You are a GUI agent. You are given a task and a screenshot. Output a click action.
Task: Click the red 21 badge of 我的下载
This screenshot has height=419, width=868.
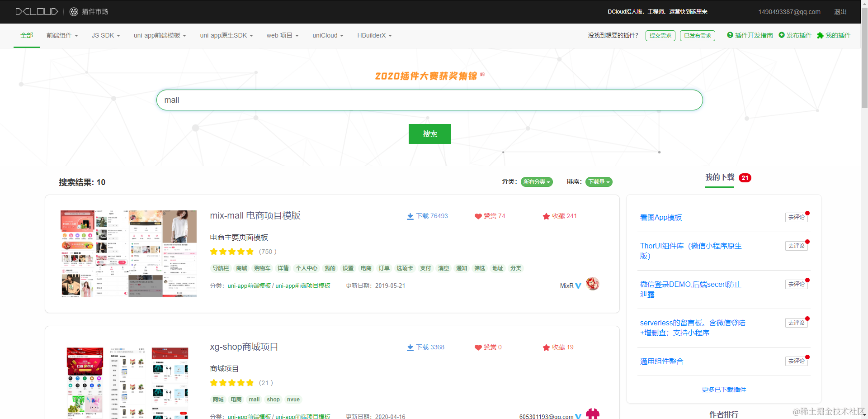click(x=745, y=178)
